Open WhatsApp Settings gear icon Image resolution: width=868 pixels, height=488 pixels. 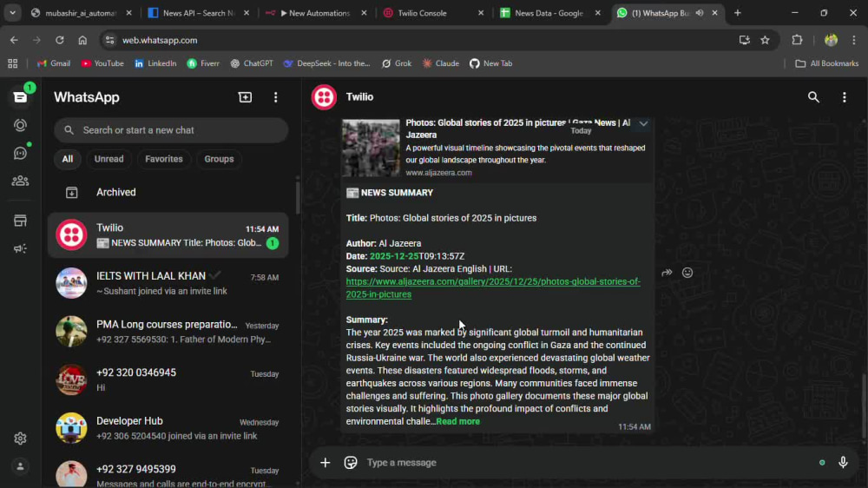coord(21,439)
